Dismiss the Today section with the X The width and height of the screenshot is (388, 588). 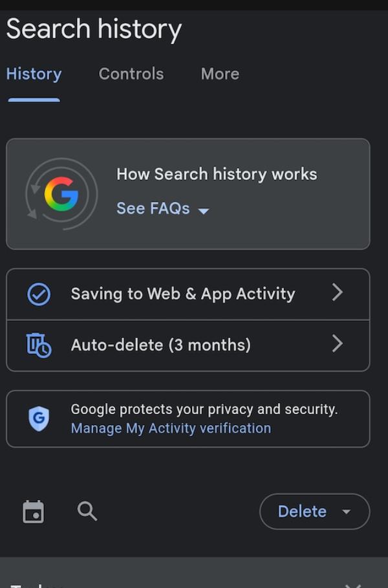[353, 583]
